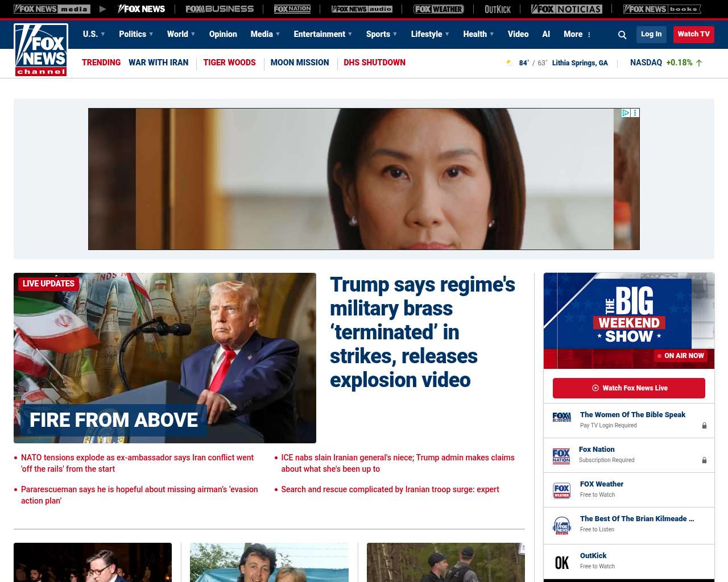
Task: Open The Best Of The Brian Kilmeade link
Action: (x=637, y=519)
